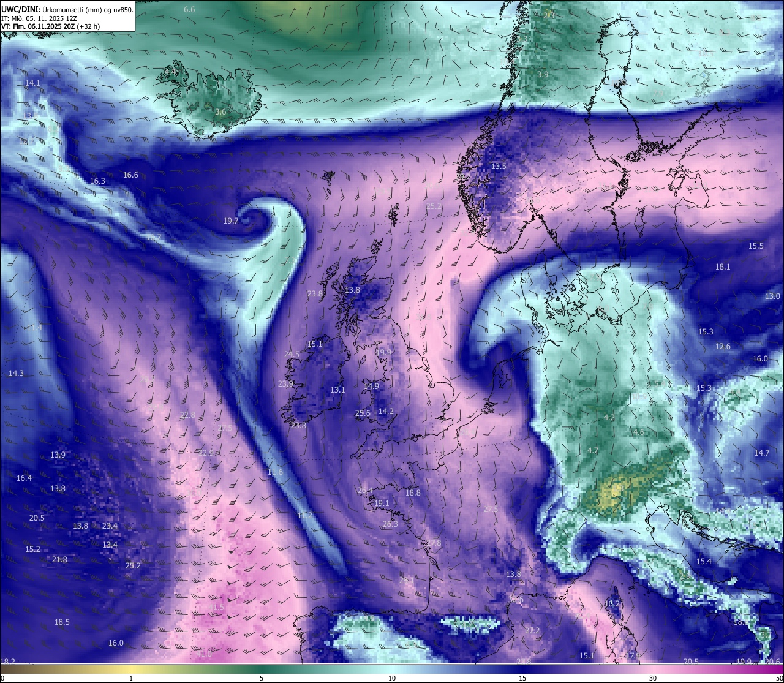This screenshot has height=683, width=784.
Task: Select the 19.7 value beside the cyclone swirl
Action: (x=231, y=221)
